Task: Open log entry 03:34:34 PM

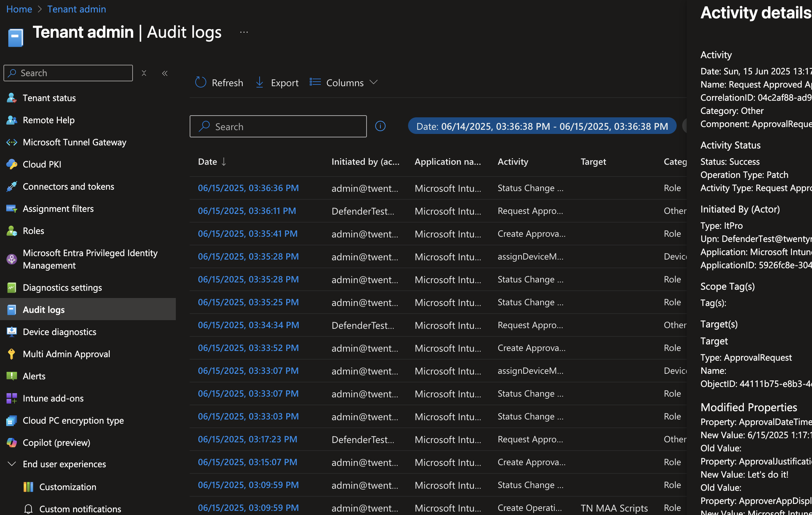Action: pos(249,325)
